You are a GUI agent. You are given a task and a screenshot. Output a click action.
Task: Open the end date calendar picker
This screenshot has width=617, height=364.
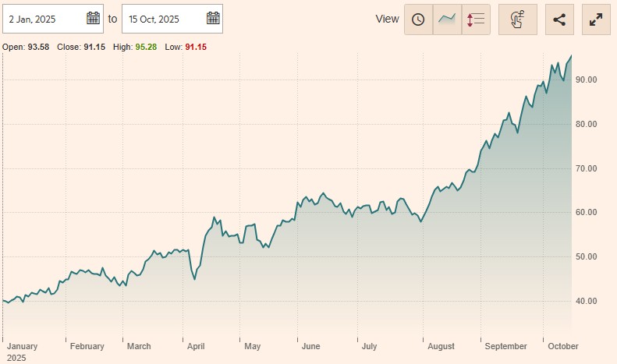[x=213, y=19]
